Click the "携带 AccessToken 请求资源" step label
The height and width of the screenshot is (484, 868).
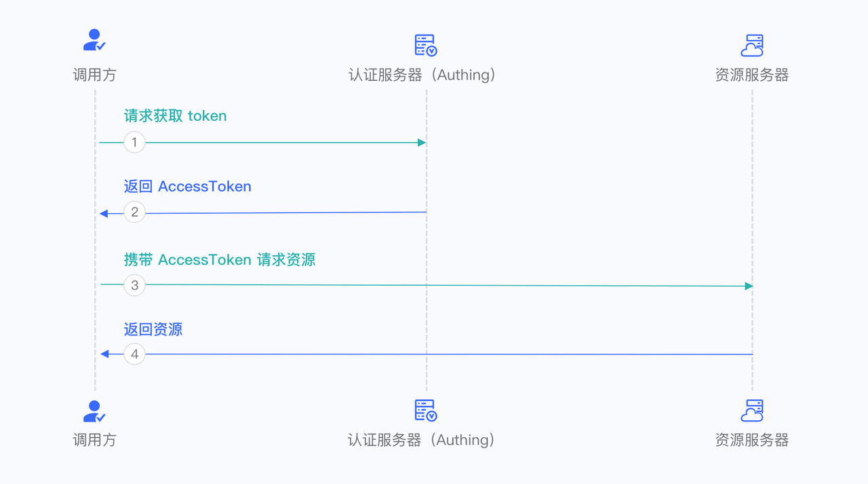(219, 260)
